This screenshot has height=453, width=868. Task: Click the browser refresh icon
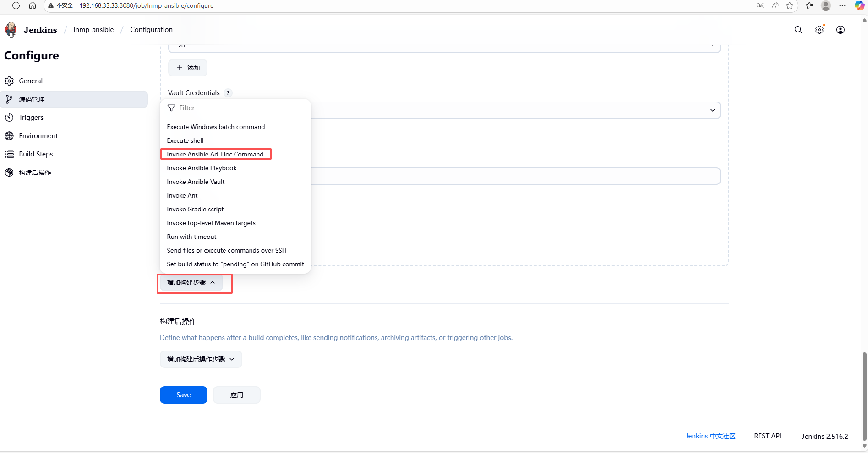point(16,5)
